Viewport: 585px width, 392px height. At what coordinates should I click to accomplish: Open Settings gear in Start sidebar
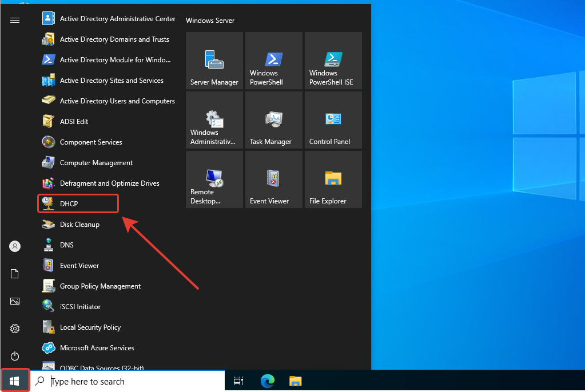15,329
